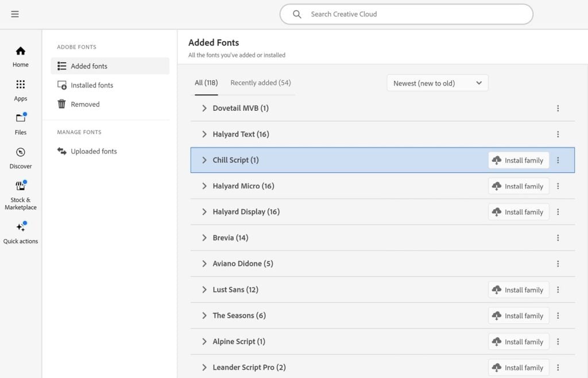
Task: Expand the Halyard Text font family
Action: (x=204, y=134)
